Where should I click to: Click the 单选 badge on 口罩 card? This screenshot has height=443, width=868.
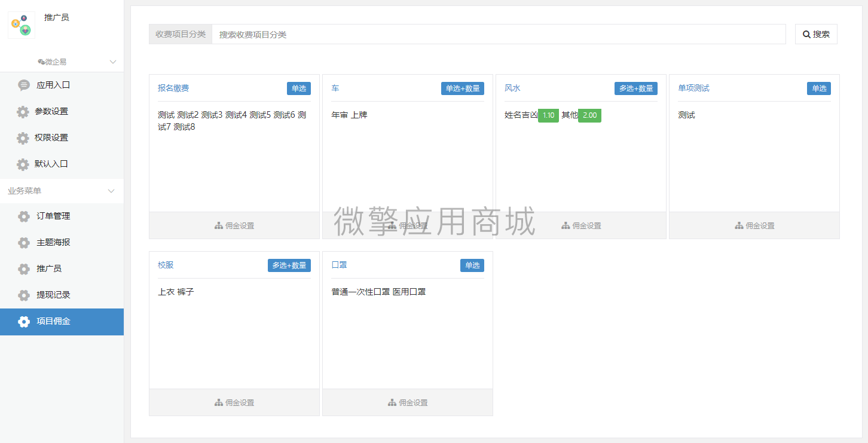pyautogui.click(x=472, y=265)
